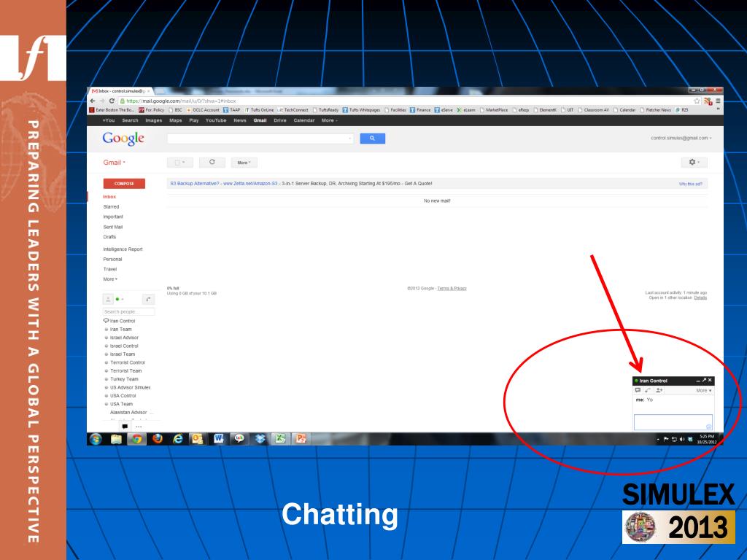Open the chat status green dot dropdown

click(120, 299)
